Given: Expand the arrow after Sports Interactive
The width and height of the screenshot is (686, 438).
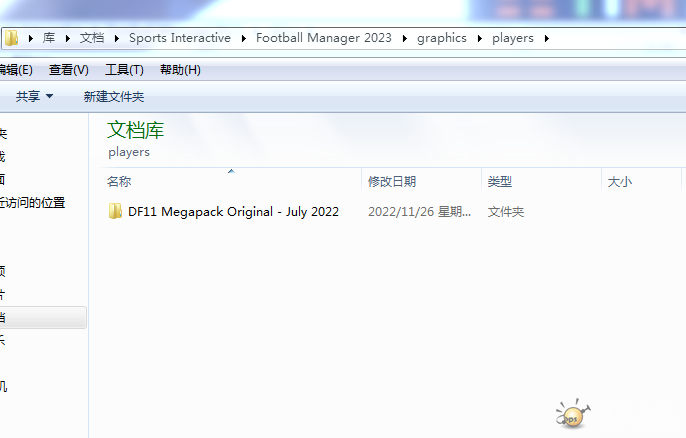Looking at the screenshot, I should pyautogui.click(x=243, y=39).
